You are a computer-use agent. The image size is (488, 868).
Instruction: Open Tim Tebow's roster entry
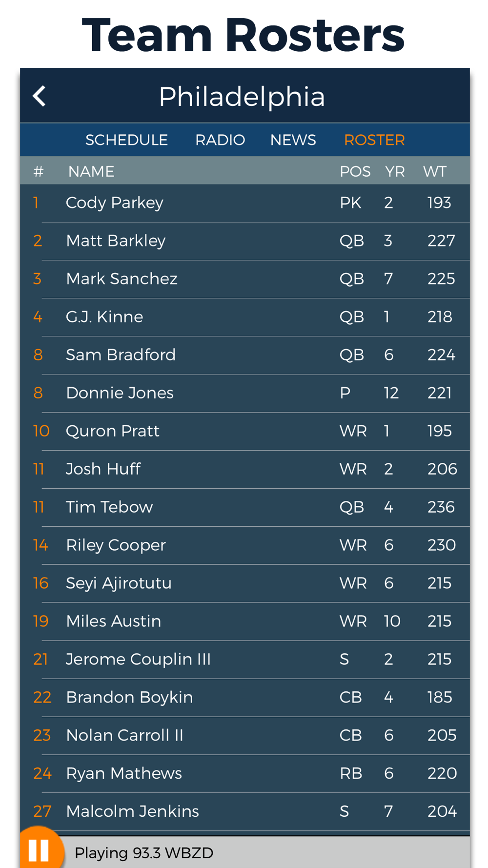(x=245, y=508)
